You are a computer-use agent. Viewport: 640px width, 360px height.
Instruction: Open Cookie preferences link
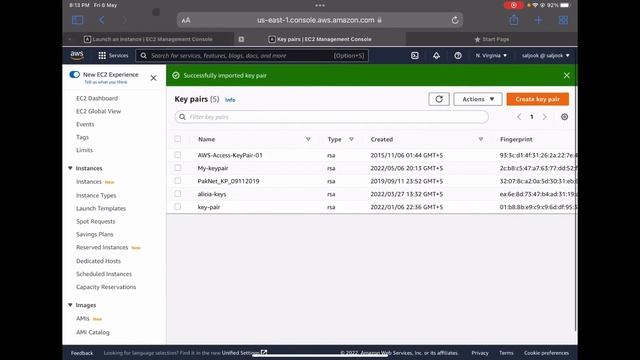click(546, 353)
